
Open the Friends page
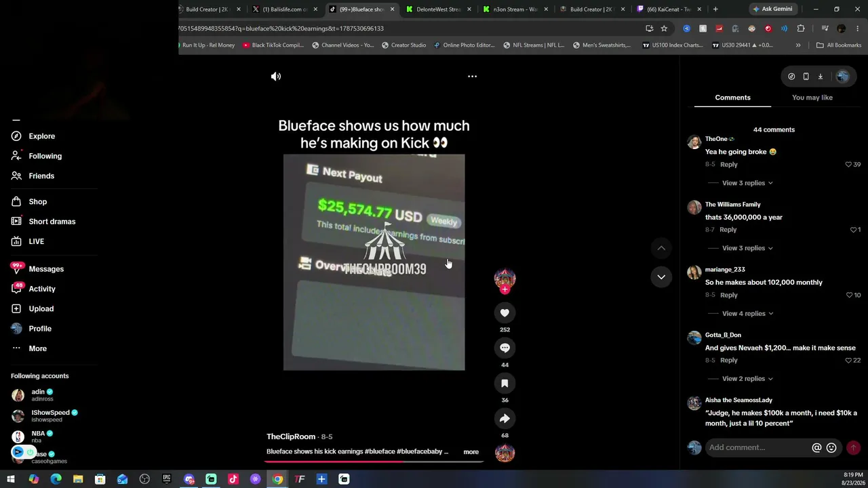pyautogui.click(x=33, y=176)
